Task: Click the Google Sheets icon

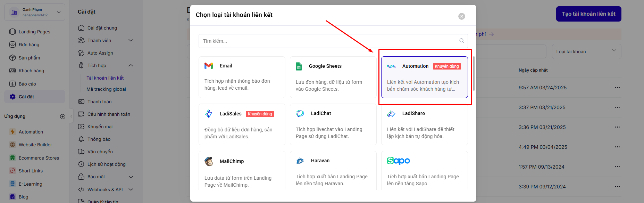Action: click(x=299, y=66)
